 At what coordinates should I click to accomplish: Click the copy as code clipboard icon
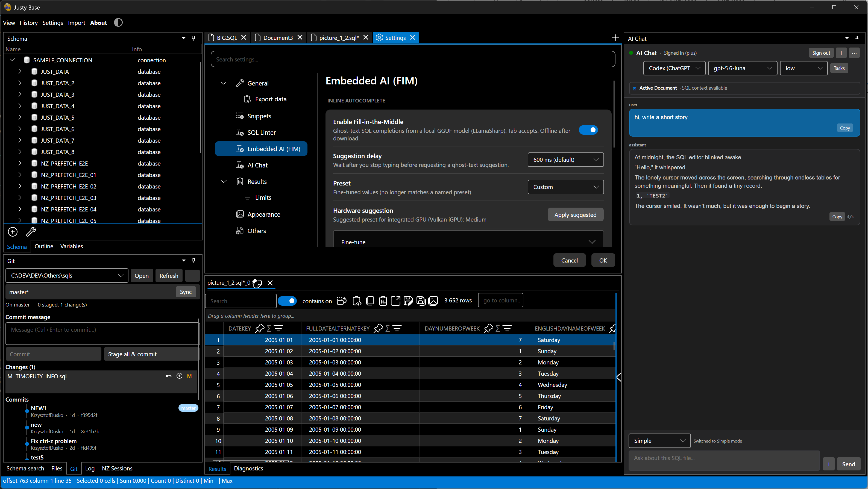tap(356, 301)
